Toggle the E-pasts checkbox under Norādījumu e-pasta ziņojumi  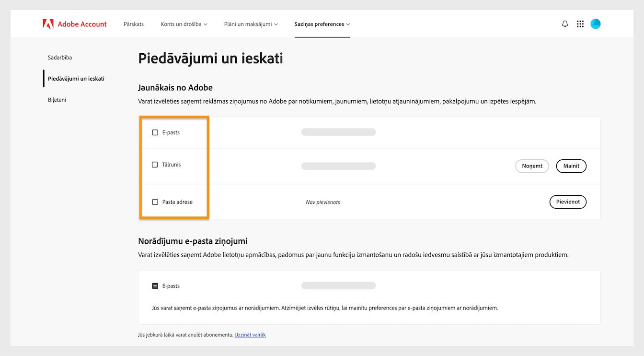point(155,285)
